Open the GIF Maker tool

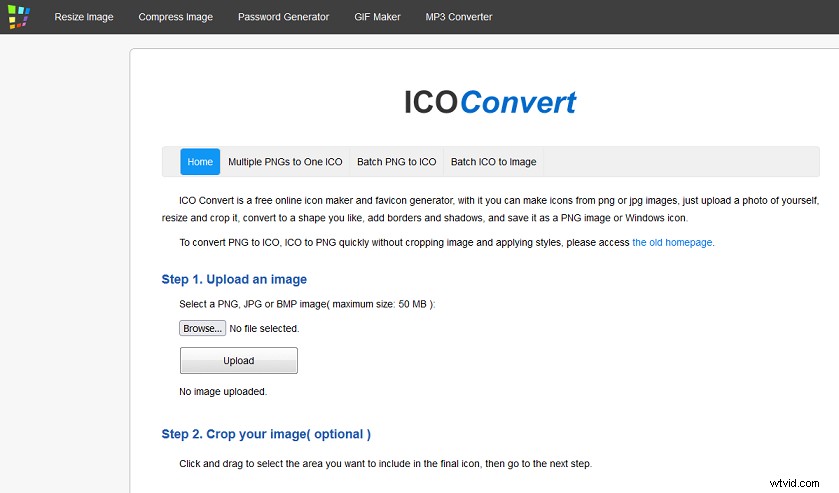point(377,17)
